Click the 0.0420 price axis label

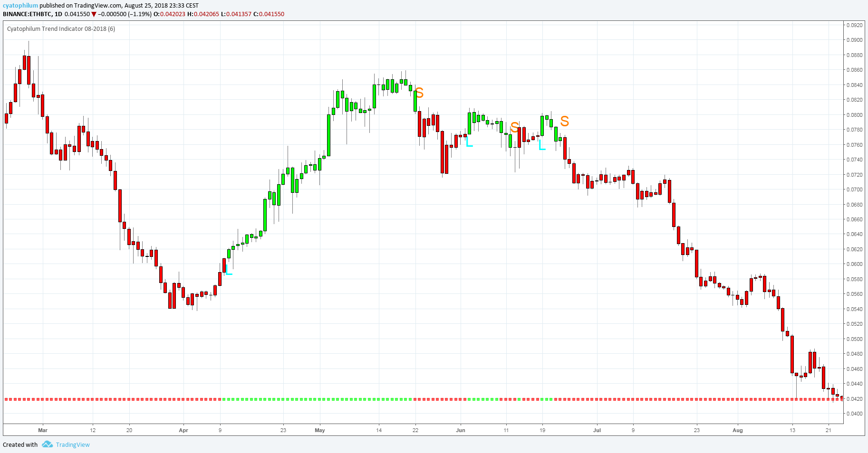[854, 399]
